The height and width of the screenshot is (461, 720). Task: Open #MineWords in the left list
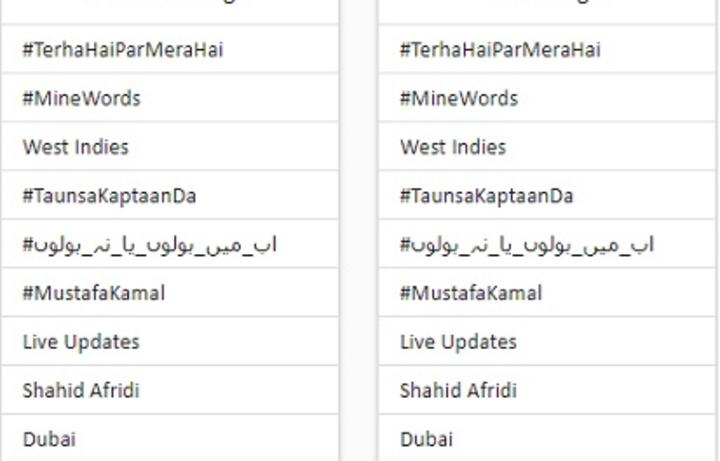82,99
